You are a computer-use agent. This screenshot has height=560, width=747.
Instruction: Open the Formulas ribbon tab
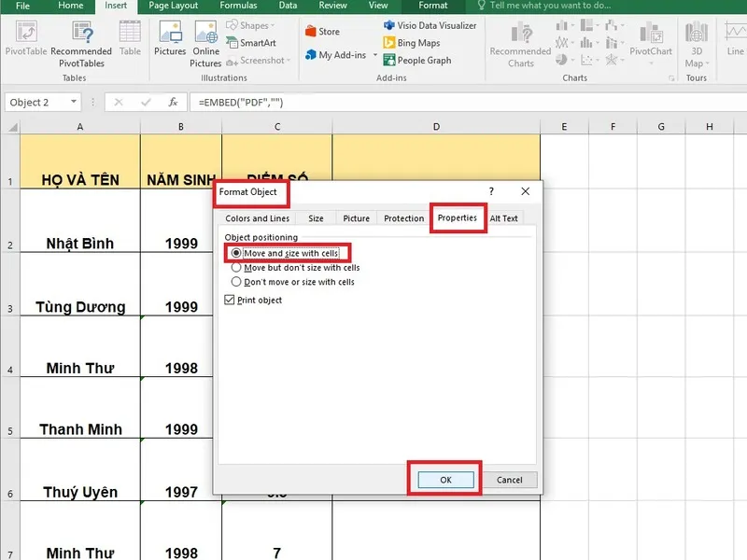coord(238,6)
